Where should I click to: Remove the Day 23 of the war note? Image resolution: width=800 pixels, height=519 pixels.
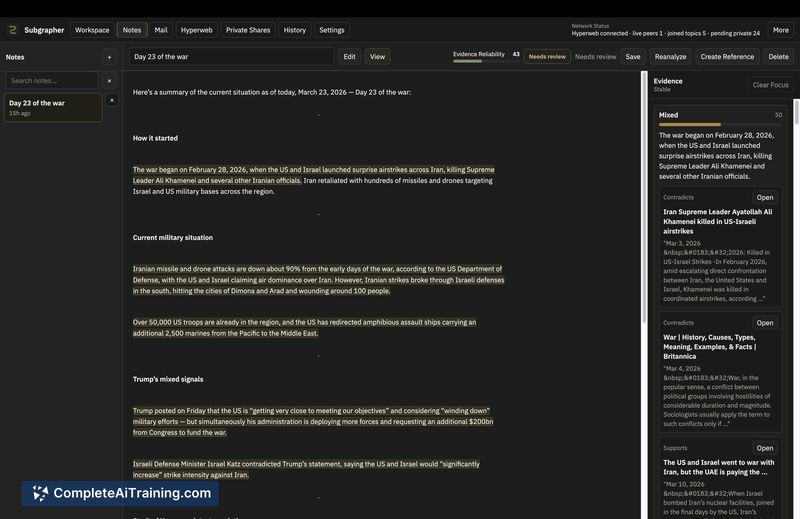click(112, 100)
